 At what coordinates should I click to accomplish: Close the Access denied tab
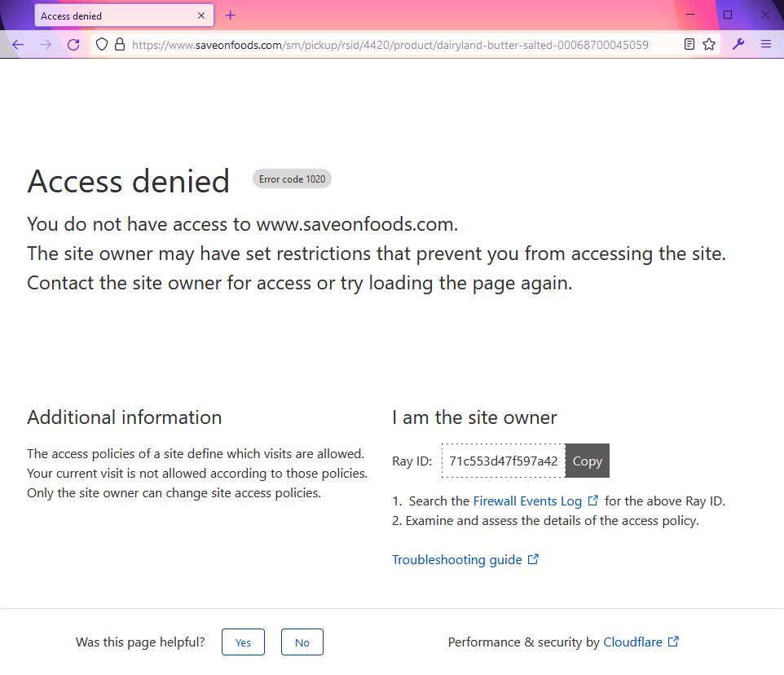pyautogui.click(x=201, y=15)
